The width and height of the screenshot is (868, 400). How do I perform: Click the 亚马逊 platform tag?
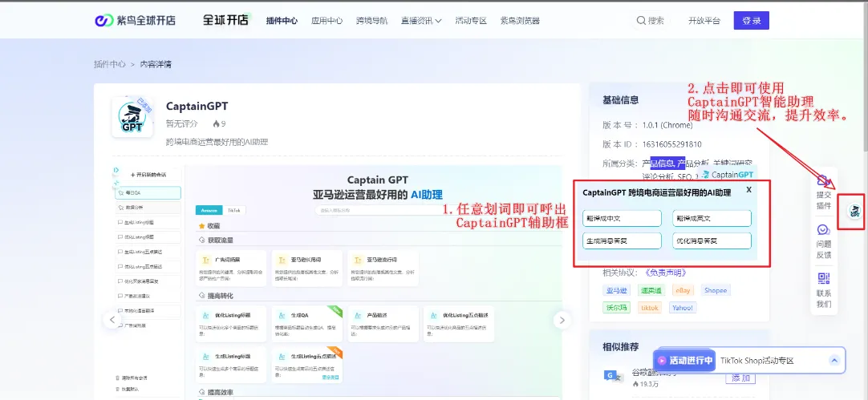(x=617, y=290)
